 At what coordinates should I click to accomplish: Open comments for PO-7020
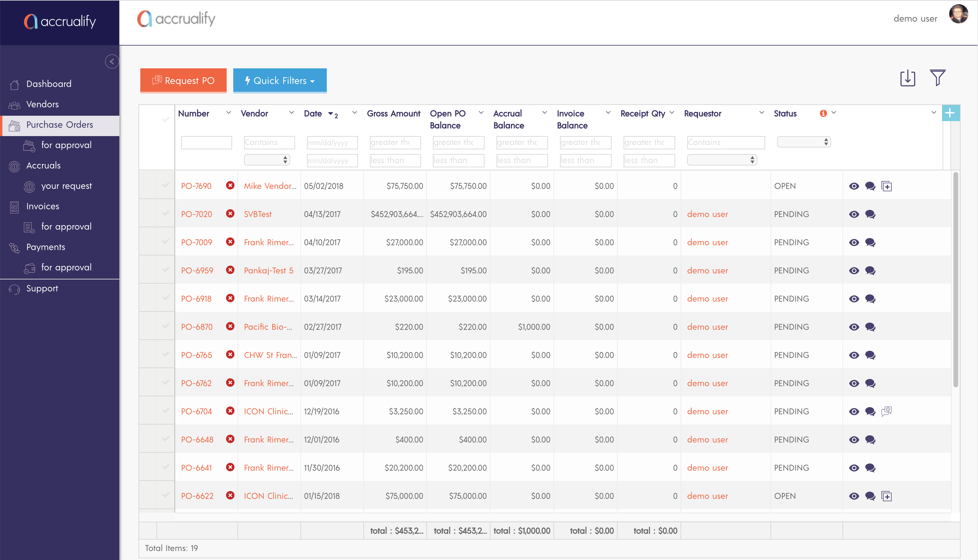[870, 214]
